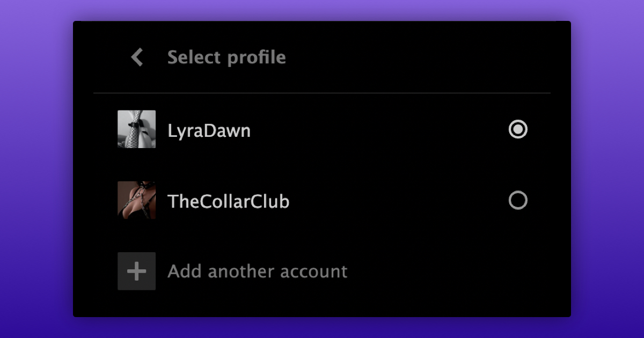644x338 pixels.
Task: Go back from the Select profile panel
Action: pos(137,57)
